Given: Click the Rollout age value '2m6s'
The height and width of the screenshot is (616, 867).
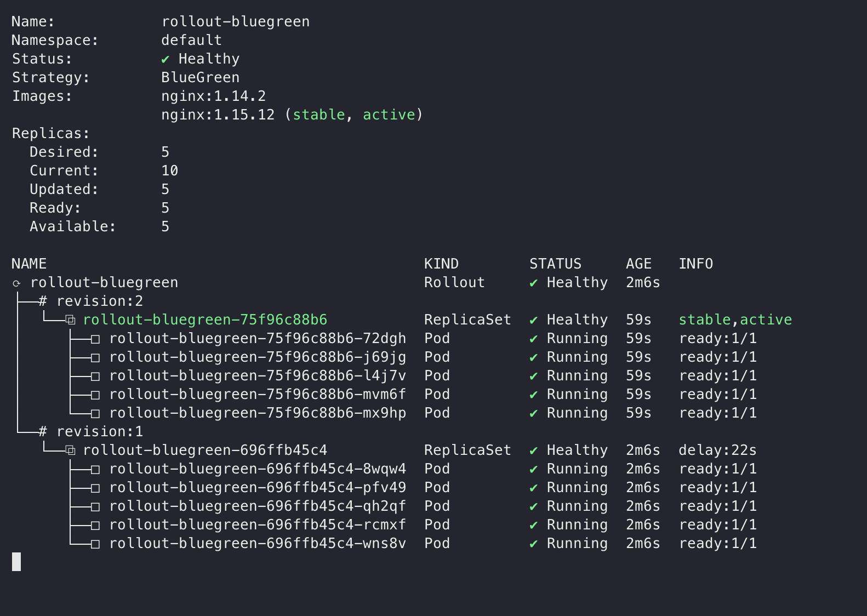Looking at the screenshot, I should click(x=643, y=282).
